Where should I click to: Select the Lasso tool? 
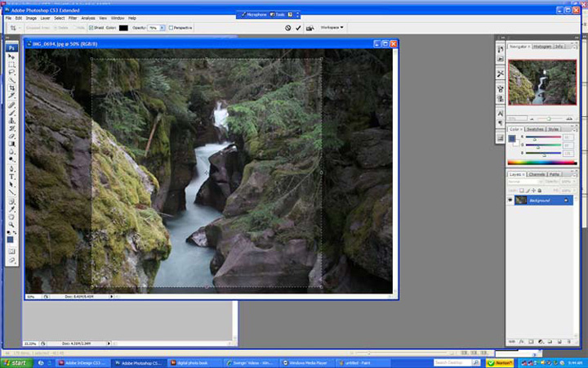(12, 73)
